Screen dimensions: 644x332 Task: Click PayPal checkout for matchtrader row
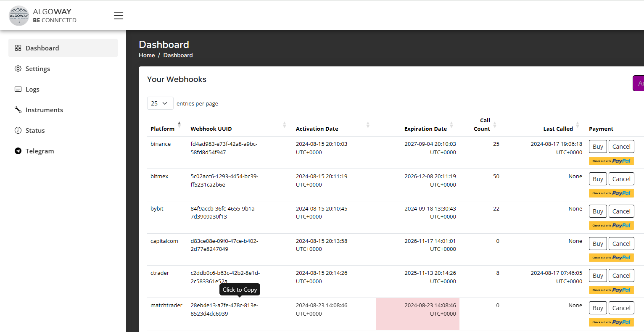(611, 322)
